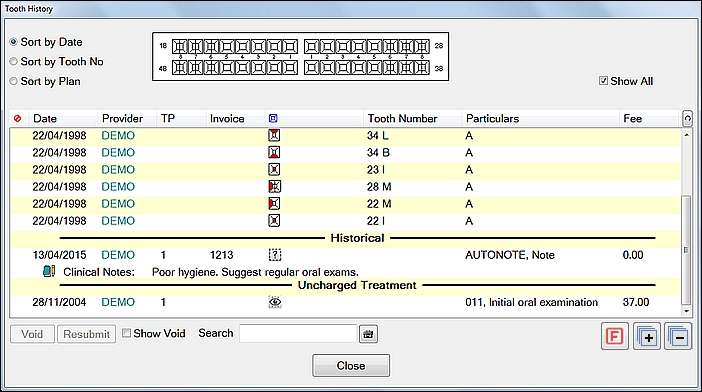Click the expand all plus icon
The image size is (702, 392).
(x=646, y=336)
